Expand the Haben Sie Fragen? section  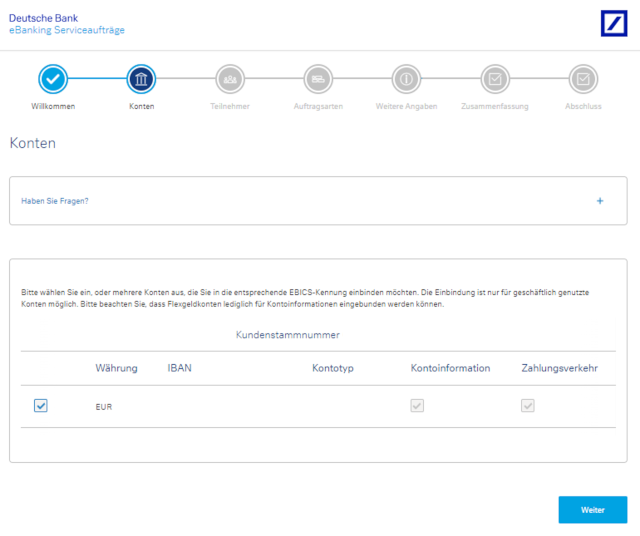pos(55,201)
